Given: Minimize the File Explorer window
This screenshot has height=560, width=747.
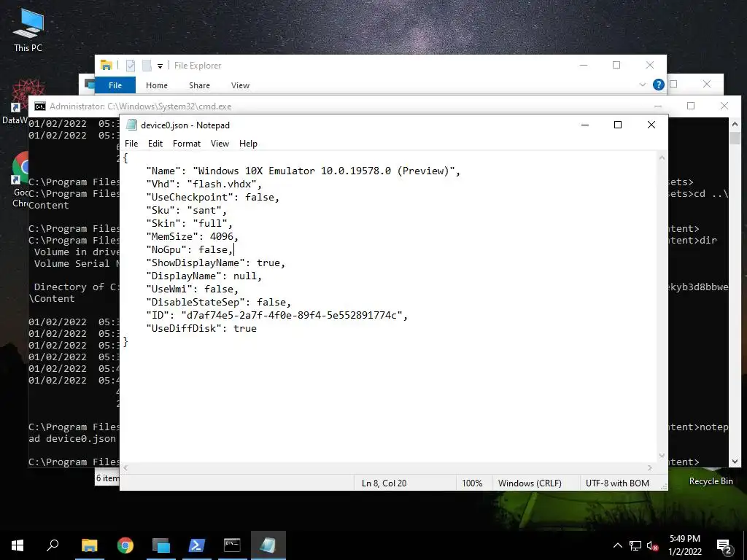Looking at the screenshot, I should (584, 65).
